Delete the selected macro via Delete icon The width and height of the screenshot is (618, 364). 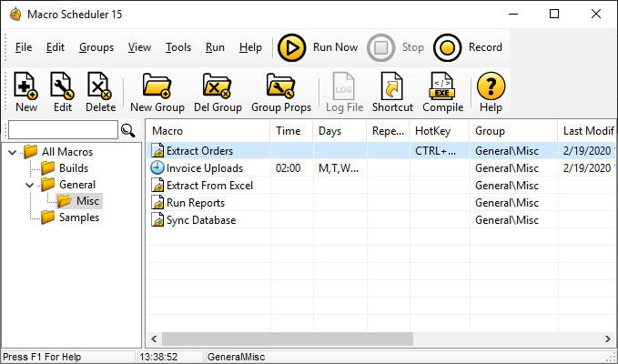click(100, 86)
